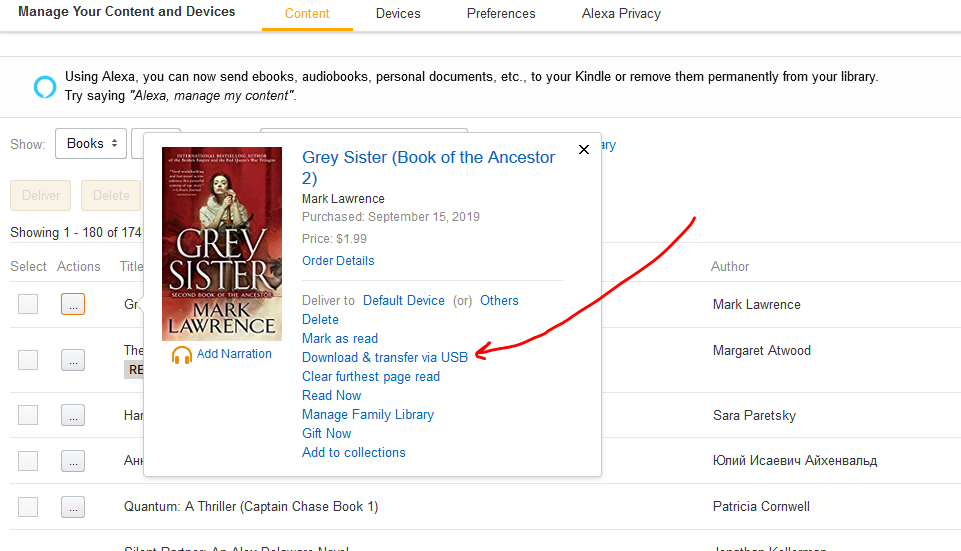Open actions menu for Sara Paretsky row
This screenshot has width=961, height=551.
coord(73,415)
